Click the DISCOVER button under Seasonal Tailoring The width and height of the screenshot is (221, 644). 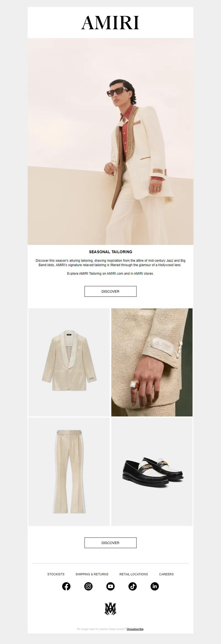110,291
